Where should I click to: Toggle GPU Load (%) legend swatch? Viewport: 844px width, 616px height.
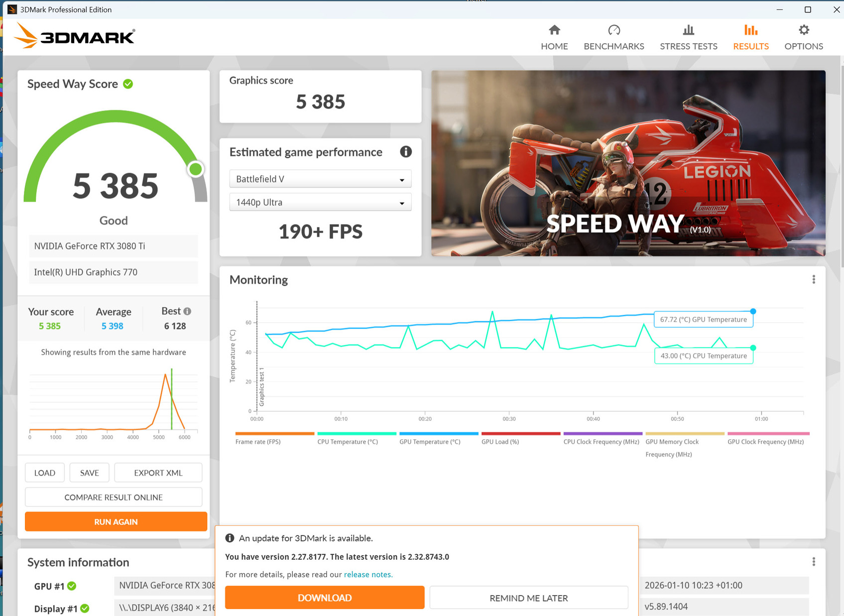click(521, 433)
